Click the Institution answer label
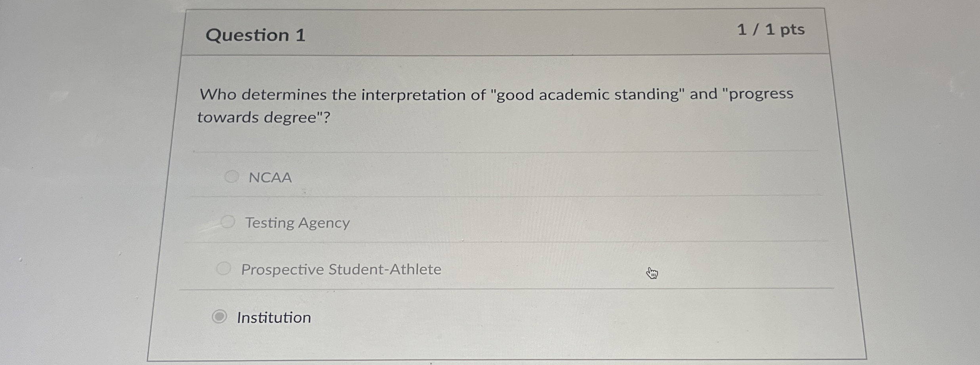This screenshot has width=980, height=365. (274, 317)
